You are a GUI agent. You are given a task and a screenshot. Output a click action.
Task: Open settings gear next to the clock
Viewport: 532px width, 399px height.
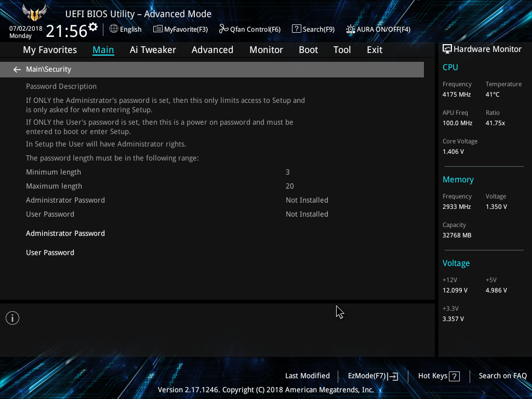(x=93, y=26)
